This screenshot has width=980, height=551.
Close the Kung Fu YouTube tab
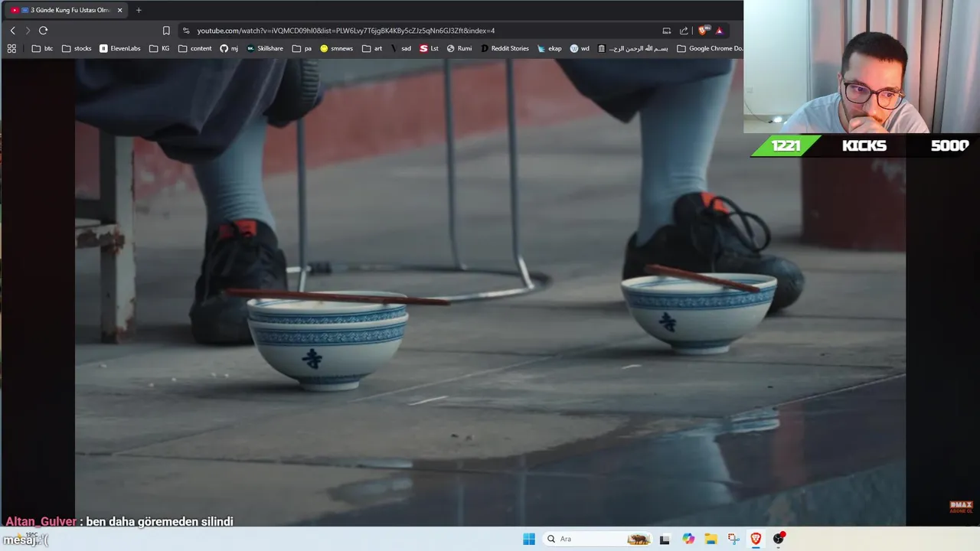click(119, 10)
